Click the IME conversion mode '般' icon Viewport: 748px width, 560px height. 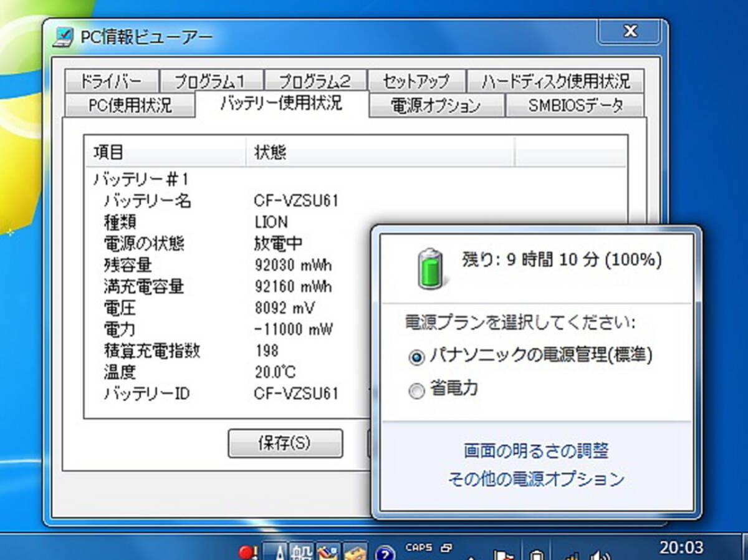tap(303, 551)
